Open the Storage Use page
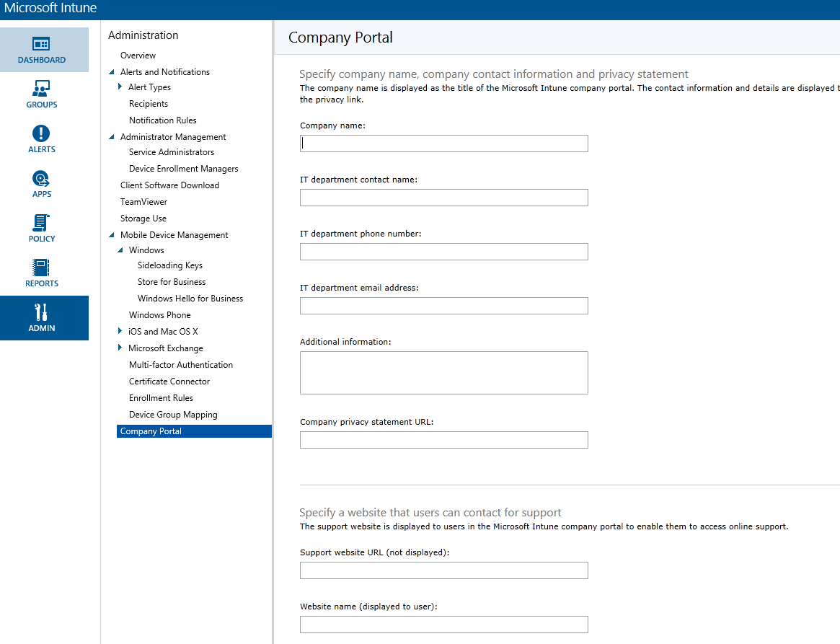This screenshot has height=644, width=840. [143, 218]
